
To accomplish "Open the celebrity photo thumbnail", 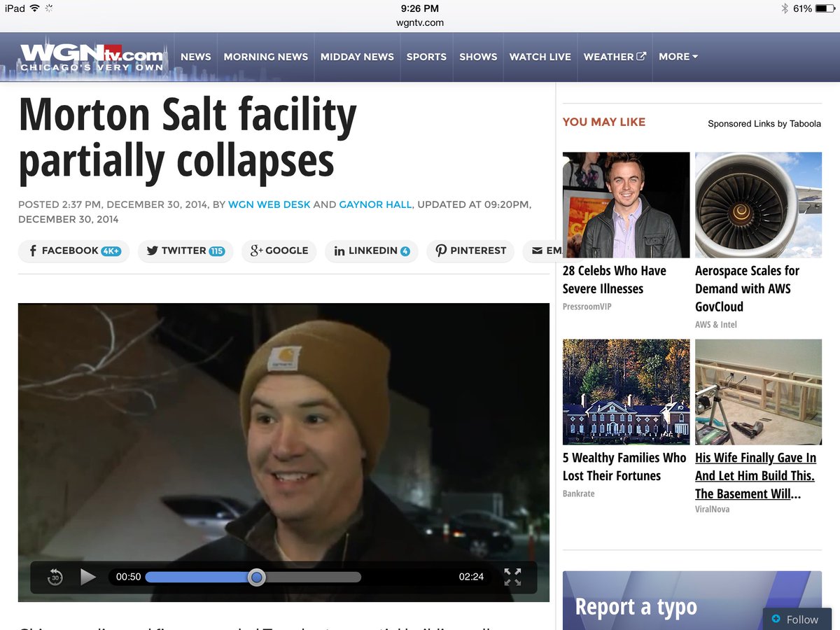I will tap(626, 205).
